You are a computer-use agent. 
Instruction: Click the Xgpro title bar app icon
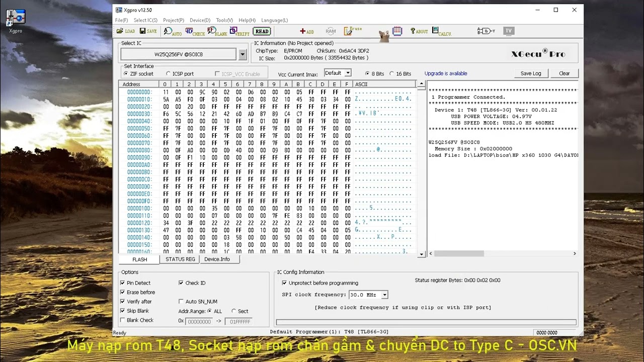119,10
